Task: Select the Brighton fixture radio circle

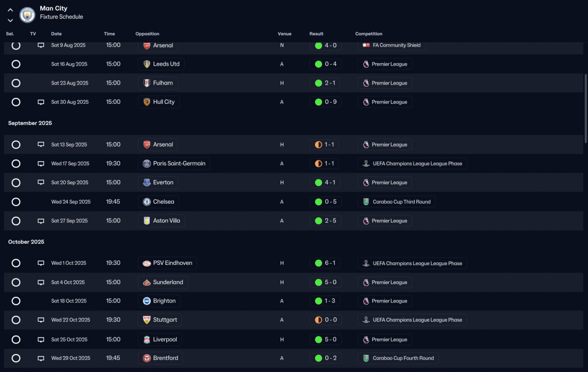Action: point(16,301)
